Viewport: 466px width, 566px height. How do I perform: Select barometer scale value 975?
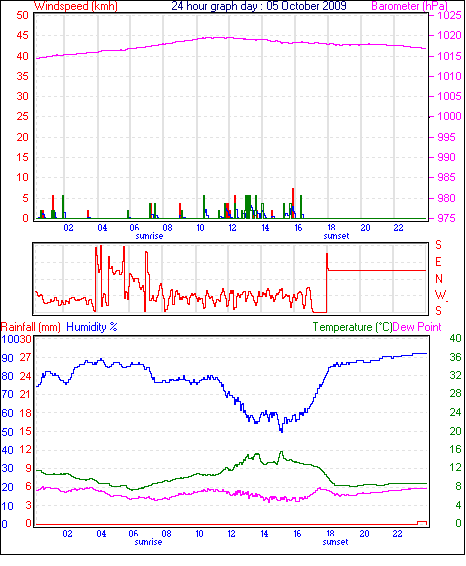coord(447,218)
